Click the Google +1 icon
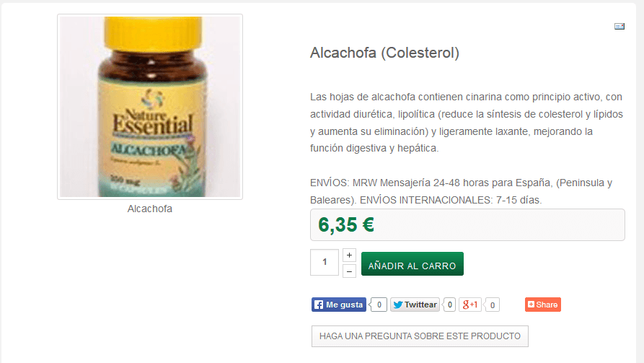Image resolution: width=644 pixels, height=363 pixels. point(470,305)
